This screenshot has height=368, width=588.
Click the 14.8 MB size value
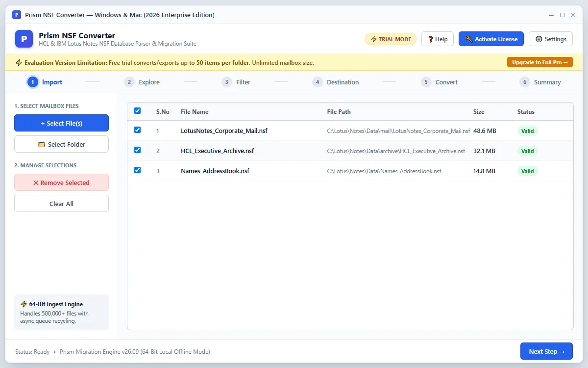click(x=484, y=171)
